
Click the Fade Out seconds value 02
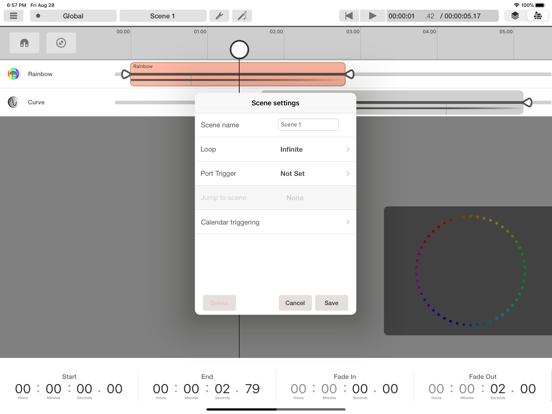click(x=498, y=389)
